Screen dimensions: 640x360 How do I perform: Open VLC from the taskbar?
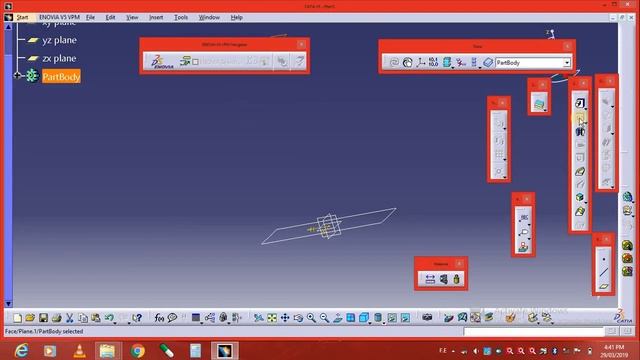[x=79, y=351]
